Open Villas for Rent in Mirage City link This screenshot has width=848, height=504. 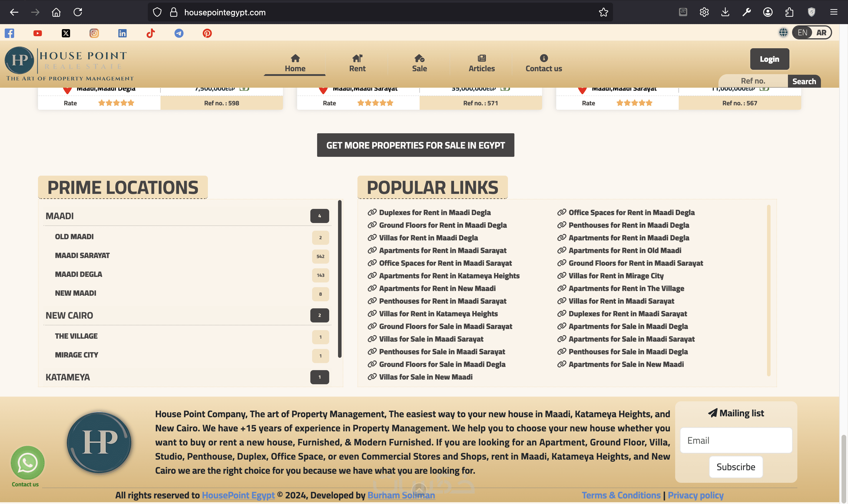coord(616,276)
